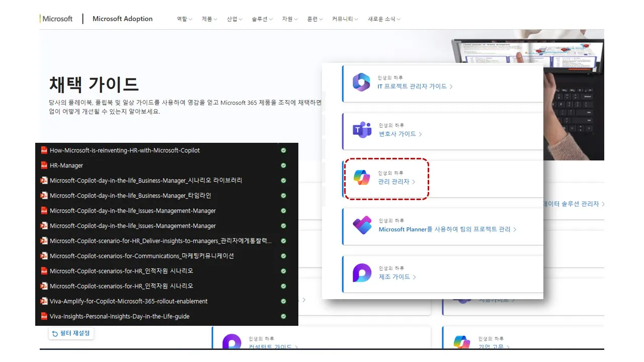Screen dimensions: 644x362
Task: Click the Teams icon beside 변호사 가이드
Action: (x=362, y=130)
